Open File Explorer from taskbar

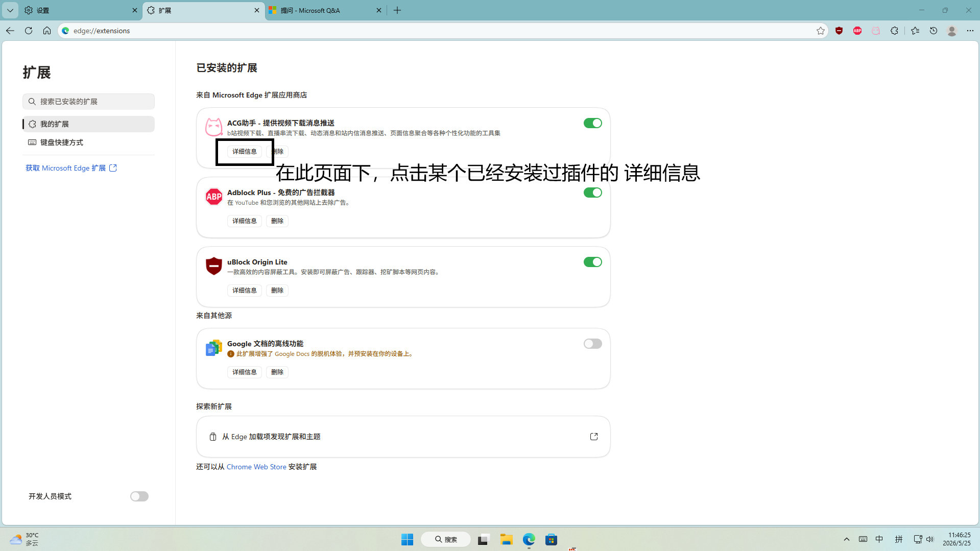[x=506, y=539]
